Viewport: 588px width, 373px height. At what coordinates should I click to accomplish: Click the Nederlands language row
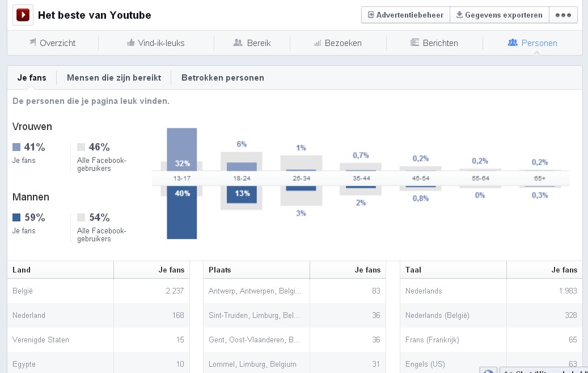(x=491, y=291)
